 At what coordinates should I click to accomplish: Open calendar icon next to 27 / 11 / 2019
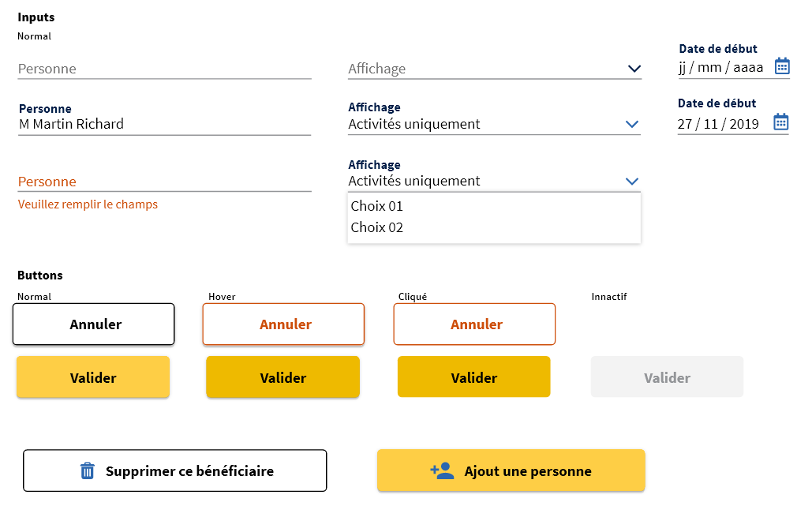pyautogui.click(x=781, y=122)
